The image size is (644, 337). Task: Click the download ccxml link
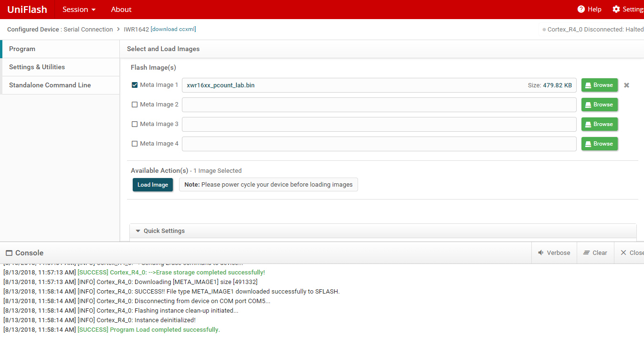pyautogui.click(x=173, y=29)
